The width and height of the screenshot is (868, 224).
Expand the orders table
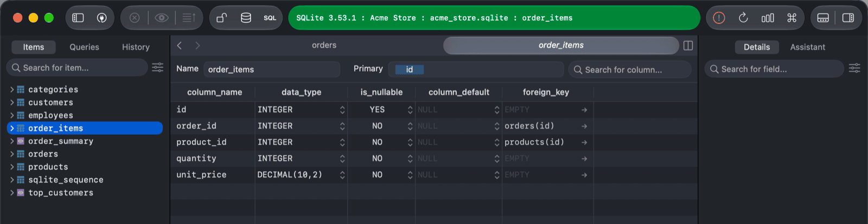[12, 154]
